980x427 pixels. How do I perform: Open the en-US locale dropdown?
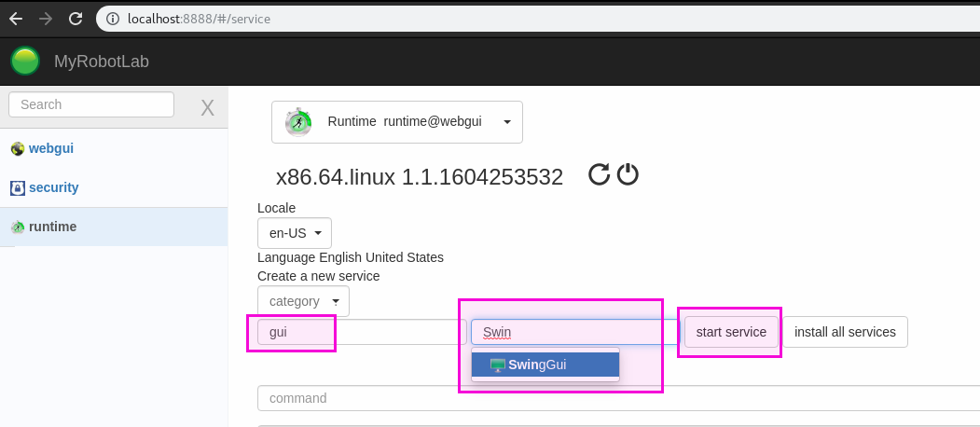pyautogui.click(x=295, y=233)
